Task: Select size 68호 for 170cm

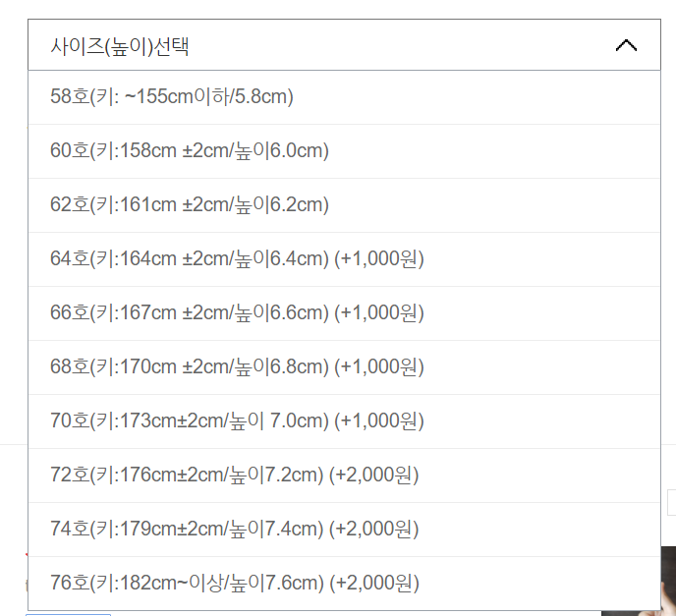Action: click(x=237, y=367)
